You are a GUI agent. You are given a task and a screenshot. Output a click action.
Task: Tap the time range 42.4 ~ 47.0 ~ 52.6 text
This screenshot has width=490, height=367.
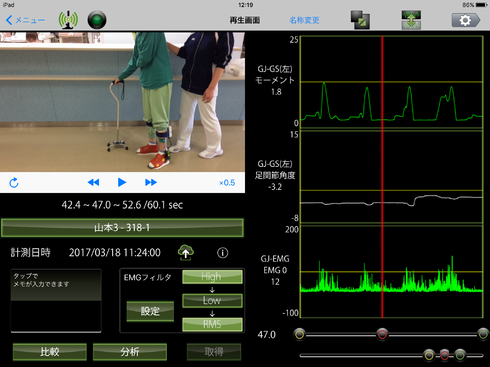coord(122,205)
